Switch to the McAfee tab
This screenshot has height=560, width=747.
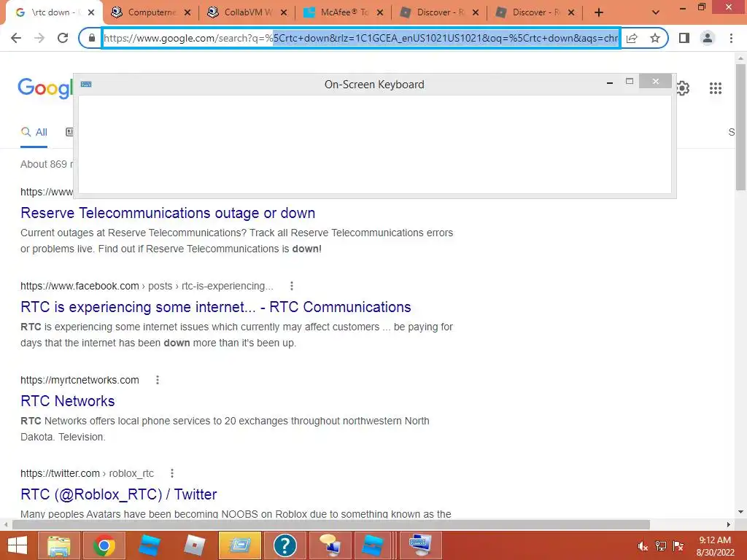coord(344,12)
